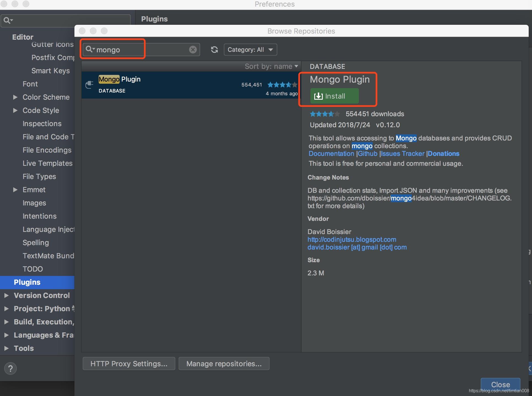Image resolution: width=532 pixels, height=396 pixels.
Task: Click the Updated 2018/7/24 version text
Action: [x=355, y=125]
